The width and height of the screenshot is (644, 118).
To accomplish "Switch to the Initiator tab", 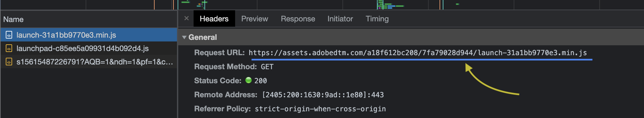I will [340, 19].
